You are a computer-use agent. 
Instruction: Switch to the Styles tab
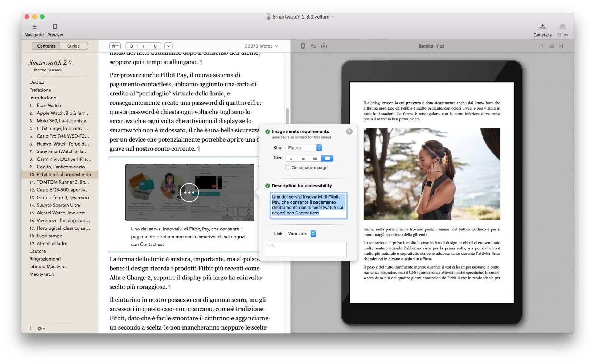click(73, 46)
